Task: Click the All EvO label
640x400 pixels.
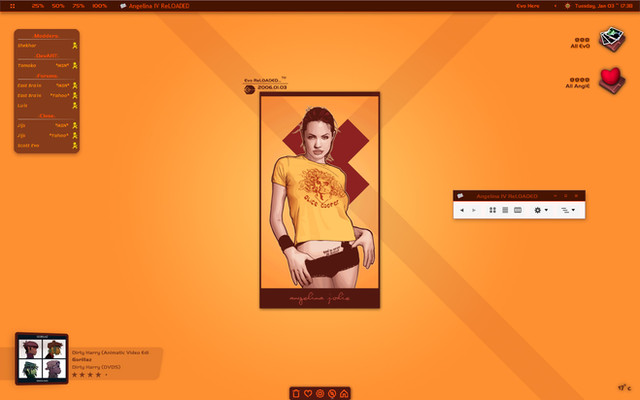Action: point(580,46)
